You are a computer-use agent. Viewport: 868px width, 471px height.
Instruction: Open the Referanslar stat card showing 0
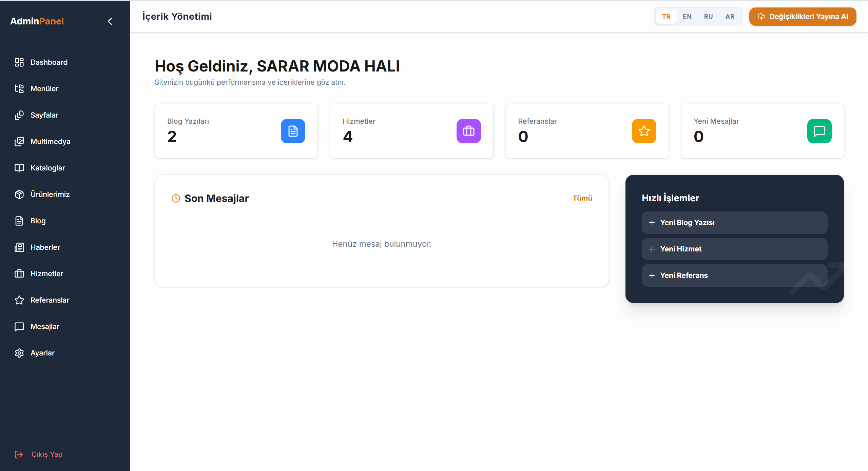587,131
